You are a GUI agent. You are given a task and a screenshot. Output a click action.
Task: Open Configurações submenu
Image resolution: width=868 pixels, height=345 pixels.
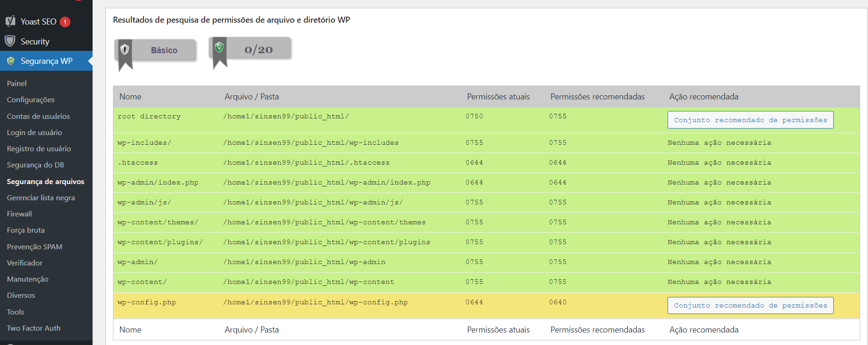(31, 99)
